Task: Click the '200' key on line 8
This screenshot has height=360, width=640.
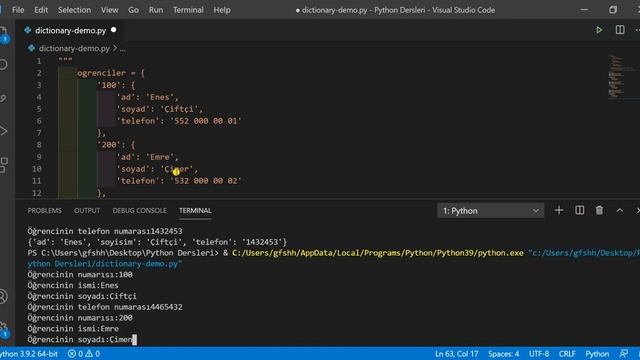Action: point(109,145)
